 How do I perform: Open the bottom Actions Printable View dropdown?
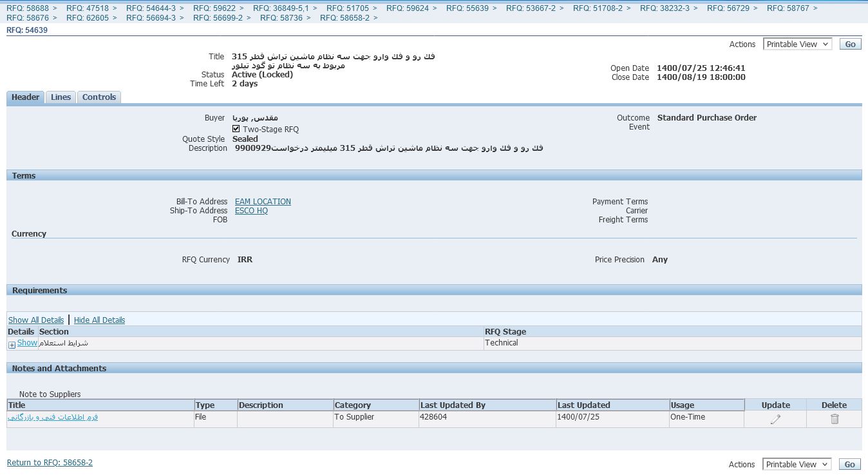797,464
